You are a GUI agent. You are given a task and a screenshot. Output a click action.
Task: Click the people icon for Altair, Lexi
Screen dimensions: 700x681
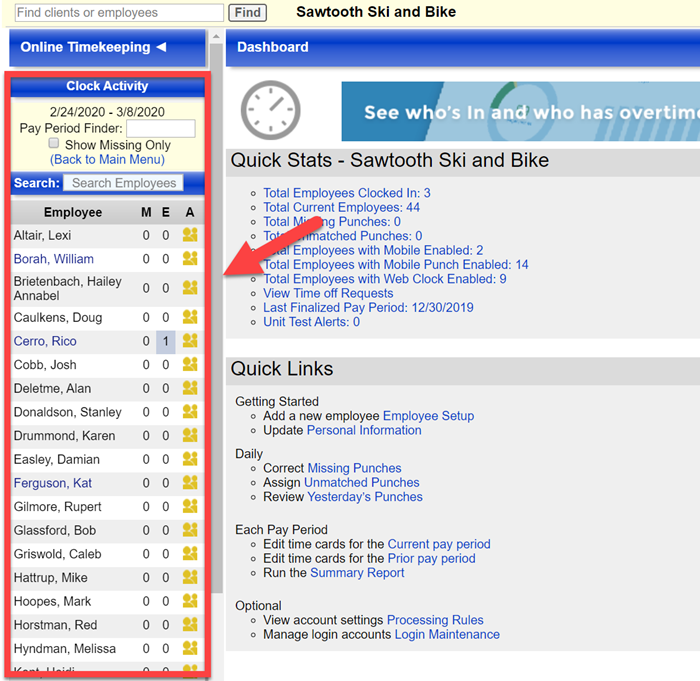click(x=190, y=236)
